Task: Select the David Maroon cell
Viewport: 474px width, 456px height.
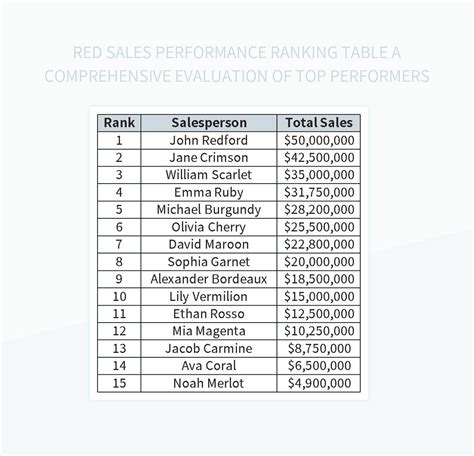Action: [209, 245]
